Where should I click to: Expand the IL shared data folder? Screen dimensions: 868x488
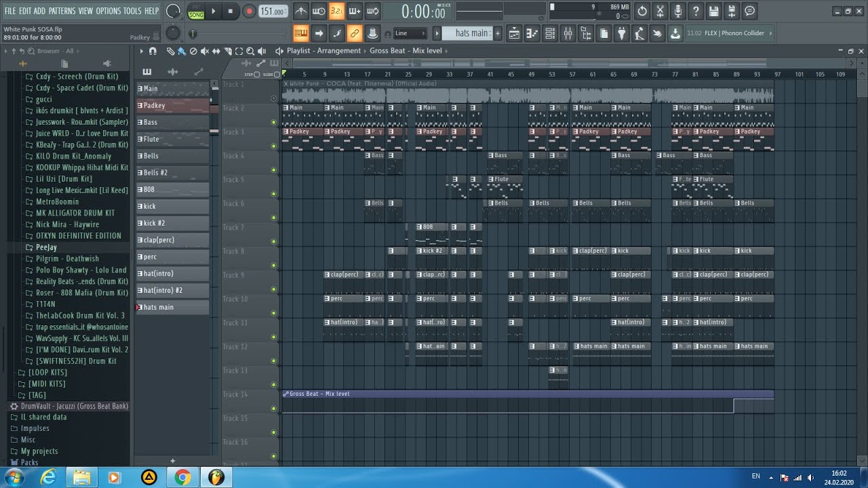pyautogui.click(x=43, y=417)
